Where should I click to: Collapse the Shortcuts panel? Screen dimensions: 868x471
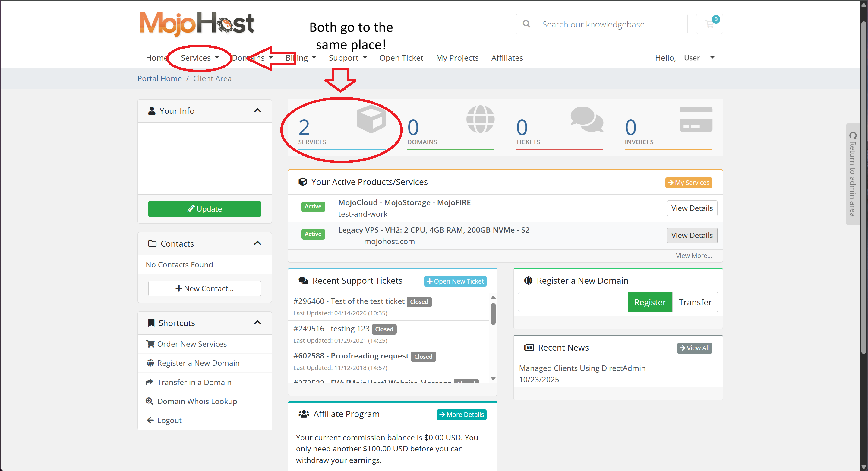(x=257, y=323)
